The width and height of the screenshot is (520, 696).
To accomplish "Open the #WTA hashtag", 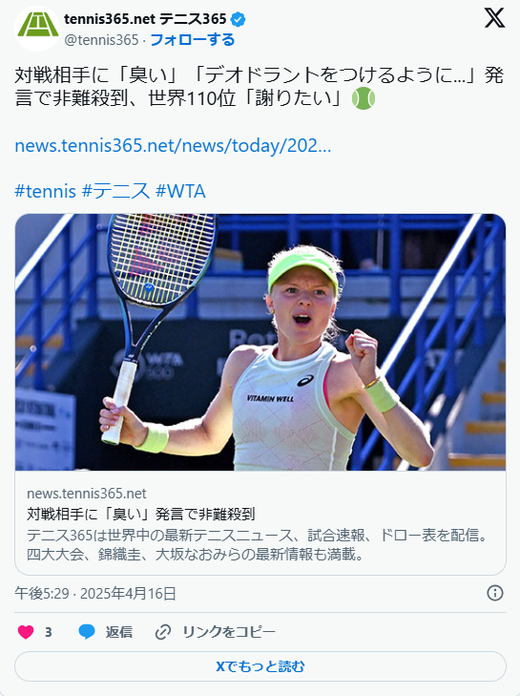I will coord(180,191).
